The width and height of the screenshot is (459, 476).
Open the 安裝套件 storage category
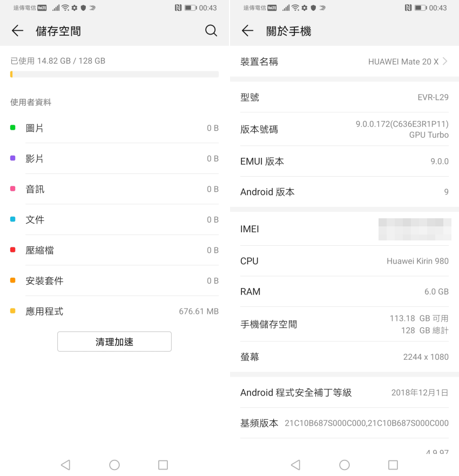click(x=114, y=280)
